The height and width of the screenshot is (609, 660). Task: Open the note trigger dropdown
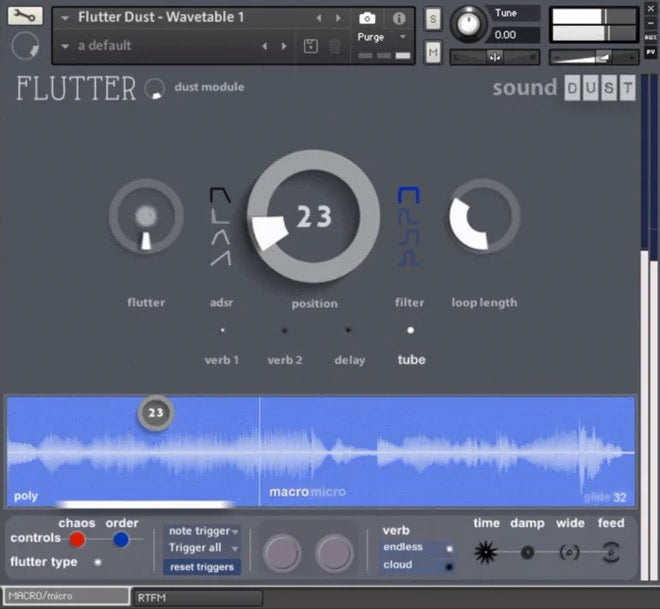[x=203, y=531]
